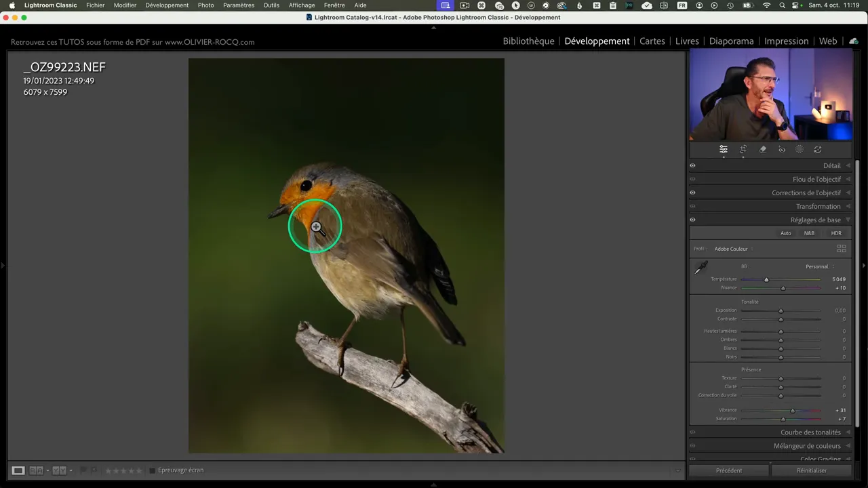Open macOS Spotlight search icon

pyautogui.click(x=782, y=5)
